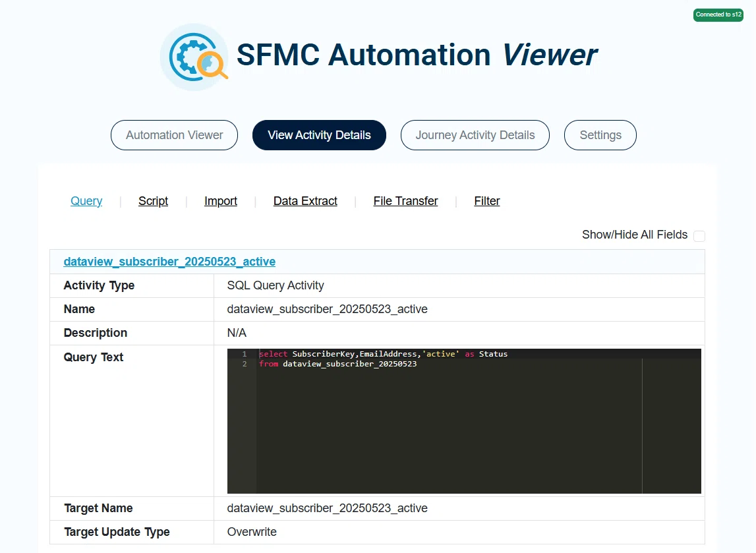This screenshot has height=553, width=756.
Task: Click the Activity Type row label
Action: (x=99, y=285)
